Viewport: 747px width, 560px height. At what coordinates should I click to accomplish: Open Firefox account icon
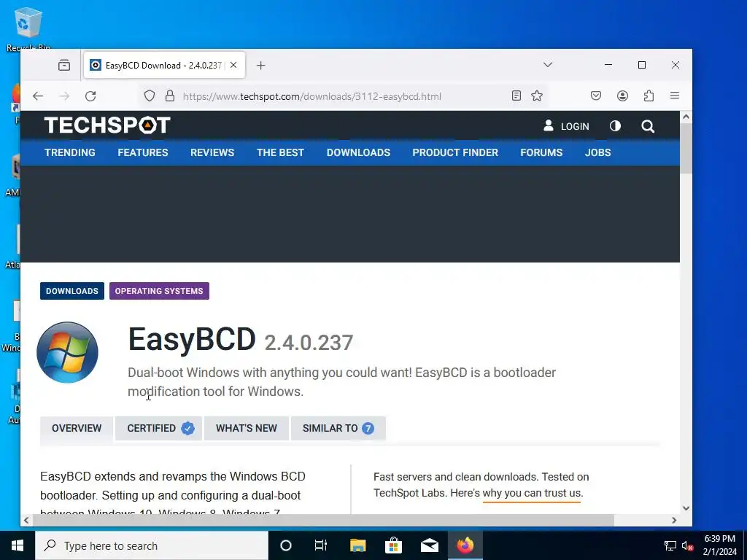(622, 96)
